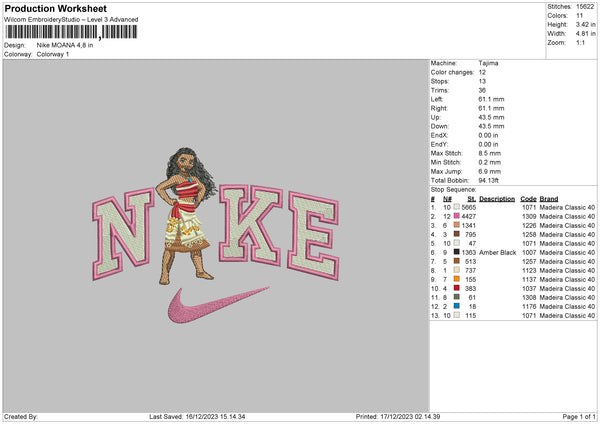This screenshot has height=424, width=600.
Task: Click the 'Amber Black' description
Action: pos(497,252)
